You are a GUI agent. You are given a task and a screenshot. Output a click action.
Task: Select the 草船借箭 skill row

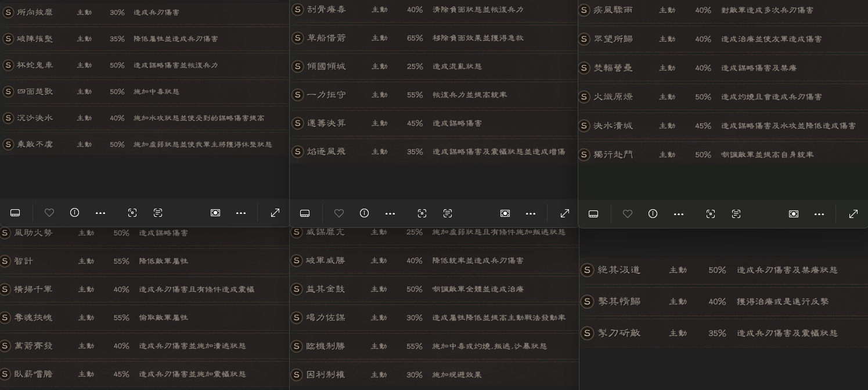tap(327, 38)
